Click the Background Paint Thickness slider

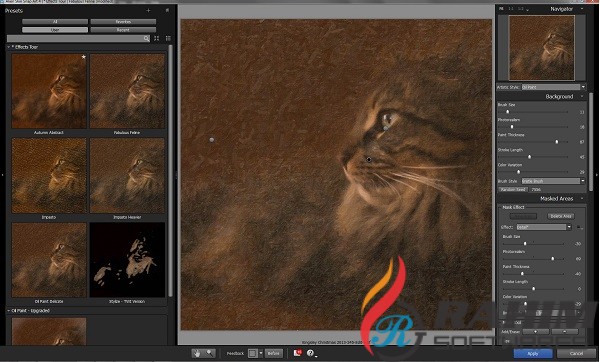coord(533,142)
